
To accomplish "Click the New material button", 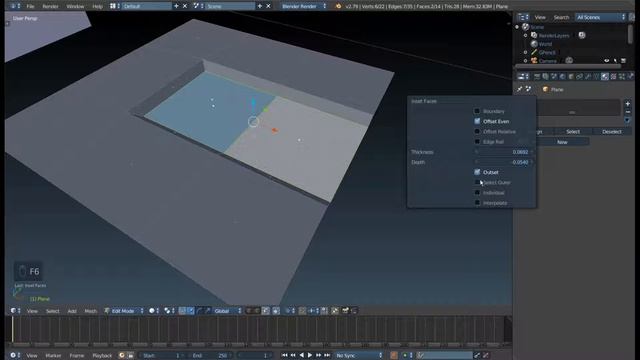I will click(562, 142).
